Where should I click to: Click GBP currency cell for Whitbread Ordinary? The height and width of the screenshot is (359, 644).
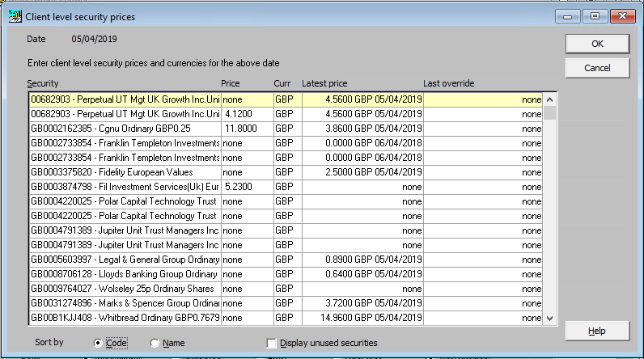(287, 318)
